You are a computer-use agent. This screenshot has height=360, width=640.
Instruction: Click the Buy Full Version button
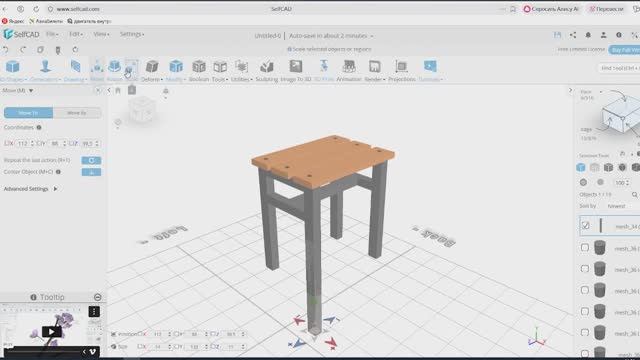pyautogui.click(x=624, y=49)
